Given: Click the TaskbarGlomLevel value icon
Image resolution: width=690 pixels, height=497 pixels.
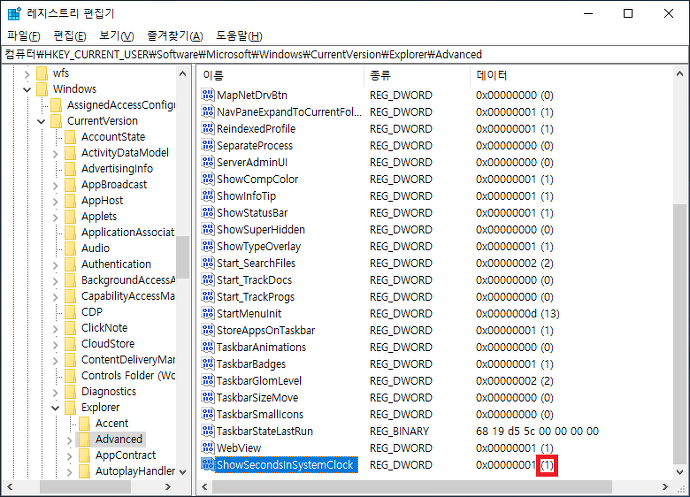Looking at the screenshot, I should [208, 380].
